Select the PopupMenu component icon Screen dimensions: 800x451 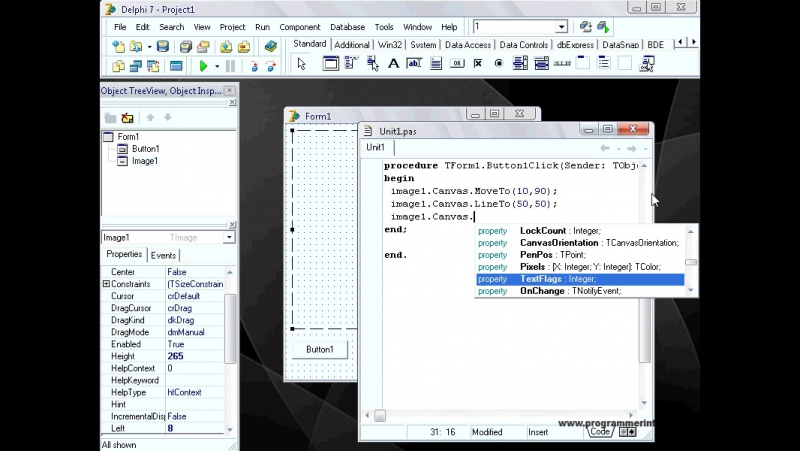pyautogui.click(x=372, y=64)
